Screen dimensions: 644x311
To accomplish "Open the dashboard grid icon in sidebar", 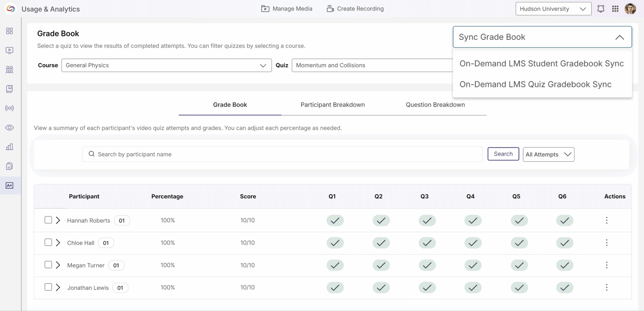I will 9,31.
